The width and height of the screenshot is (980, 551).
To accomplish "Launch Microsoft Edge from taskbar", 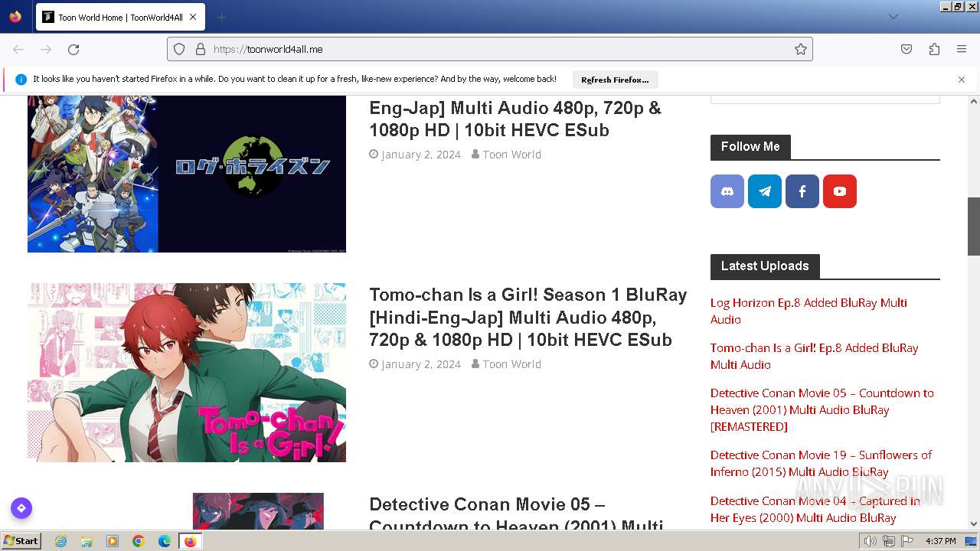I will [165, 541].
